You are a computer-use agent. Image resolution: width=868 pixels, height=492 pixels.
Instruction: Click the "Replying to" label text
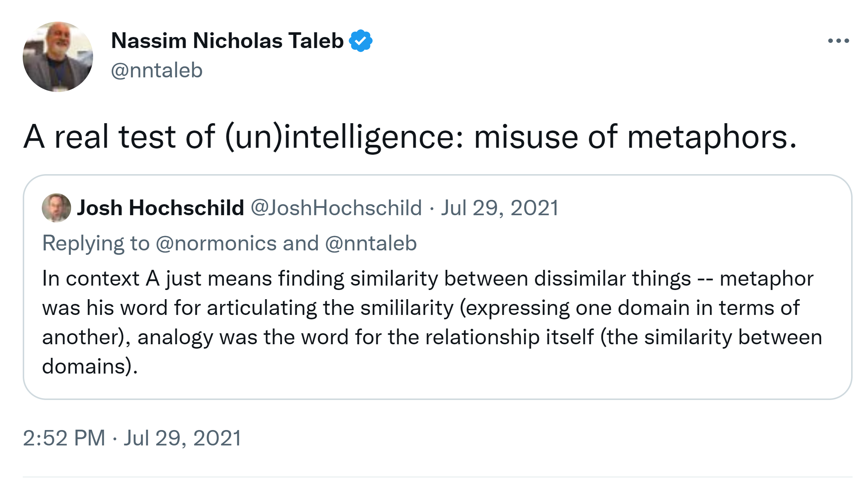pyautogui.click(x=96, y=243)
